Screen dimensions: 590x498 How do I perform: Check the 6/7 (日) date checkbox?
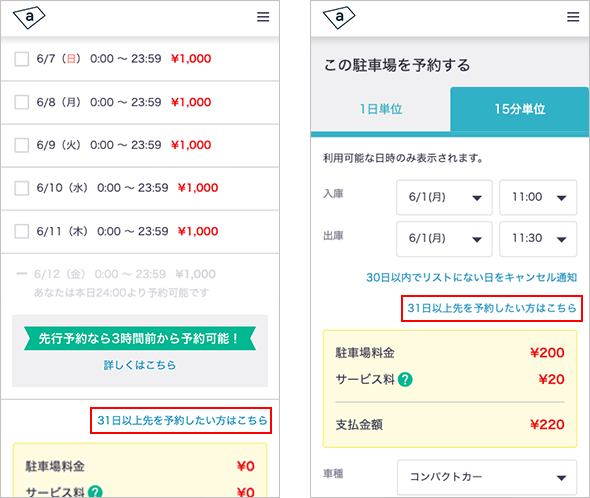(x=21, y=59)
